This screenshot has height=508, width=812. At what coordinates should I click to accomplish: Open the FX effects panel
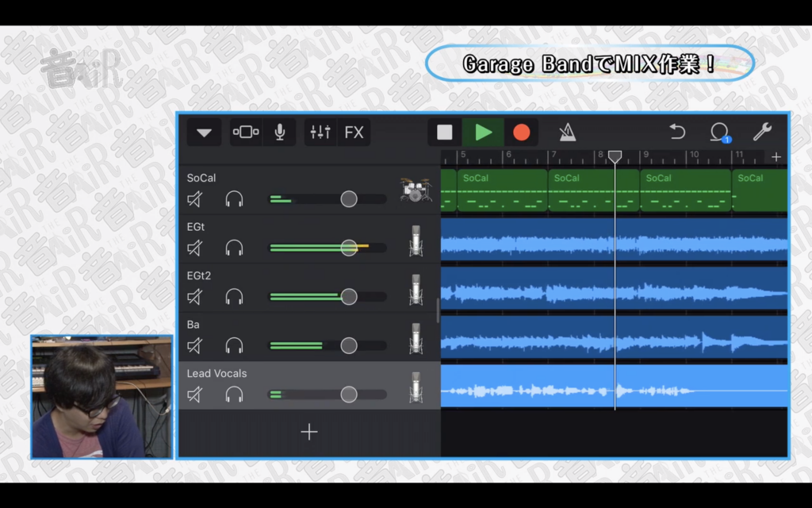[354, 133]
